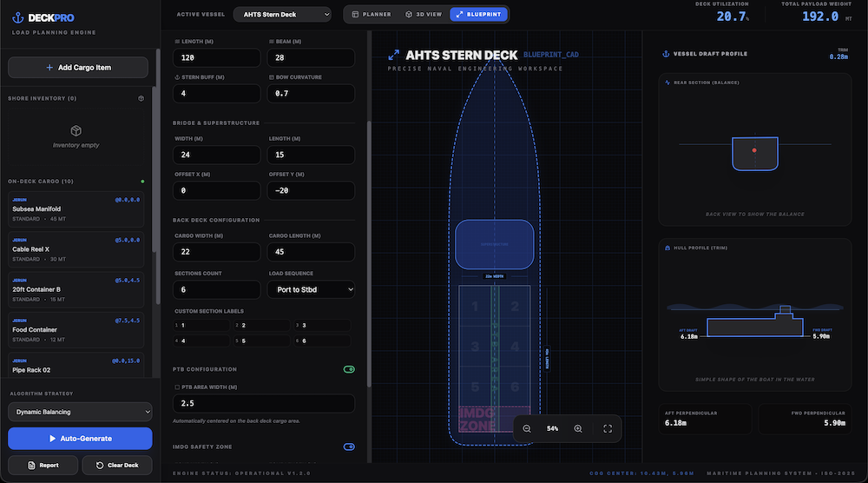Screen dimensions: 868x483
Task: Toggle the PTB Configuration switch
Action: click(349, 369)
